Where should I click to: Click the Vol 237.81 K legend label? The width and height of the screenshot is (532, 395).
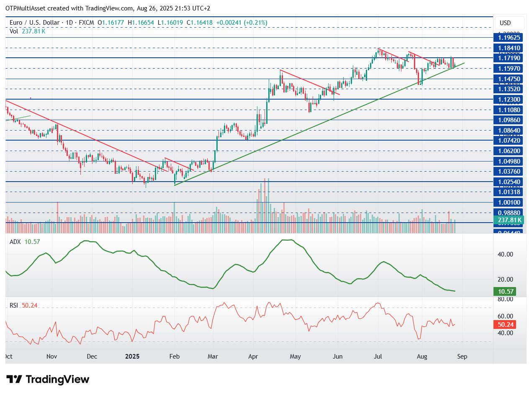click(x=28, y=31)
